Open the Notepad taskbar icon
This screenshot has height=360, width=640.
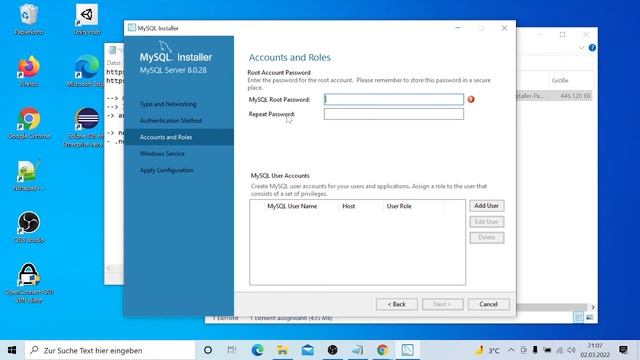coord(358,350)
